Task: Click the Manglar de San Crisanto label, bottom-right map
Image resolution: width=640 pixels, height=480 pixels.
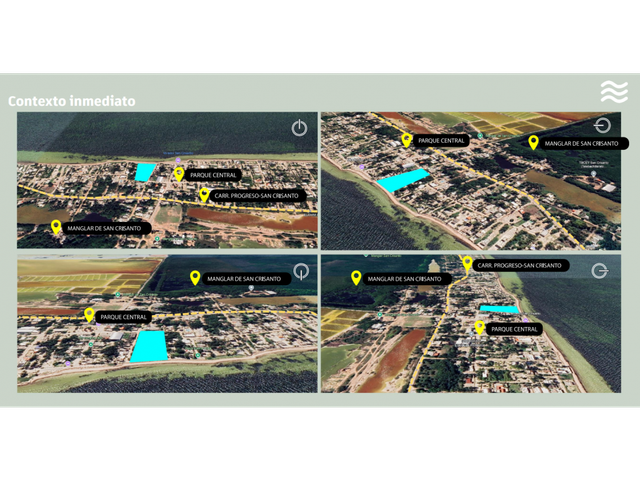Action: [x=404, y=279]
